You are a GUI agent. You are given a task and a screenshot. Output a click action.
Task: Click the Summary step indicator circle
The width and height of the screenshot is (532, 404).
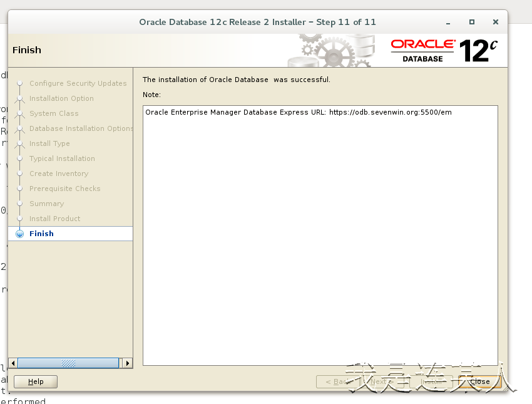pos(21,204)
